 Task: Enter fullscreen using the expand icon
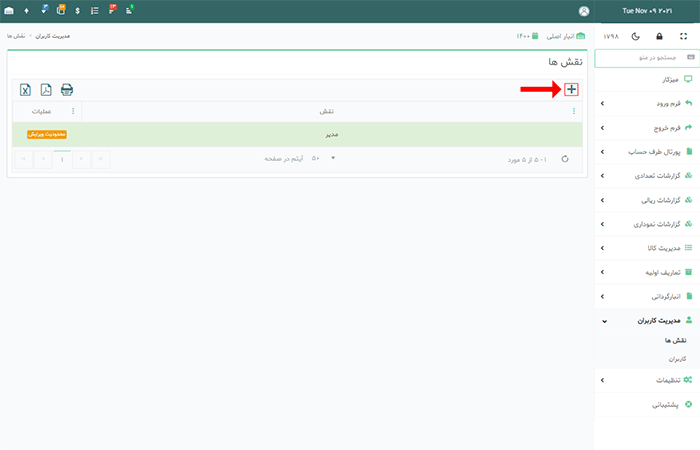click(683, 36)
